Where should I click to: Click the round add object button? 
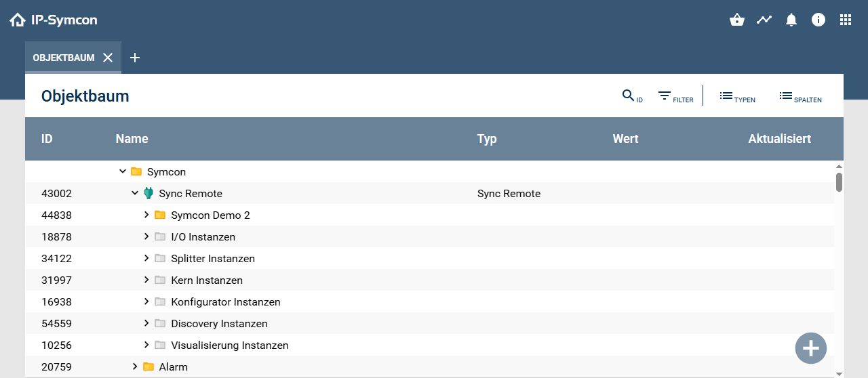click(x=810, y=348)
